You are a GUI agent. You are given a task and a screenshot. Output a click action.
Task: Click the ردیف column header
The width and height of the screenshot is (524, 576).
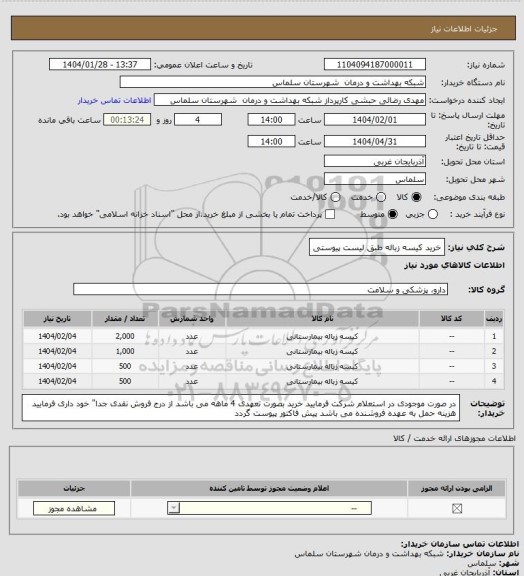click(x=494, y=319)
